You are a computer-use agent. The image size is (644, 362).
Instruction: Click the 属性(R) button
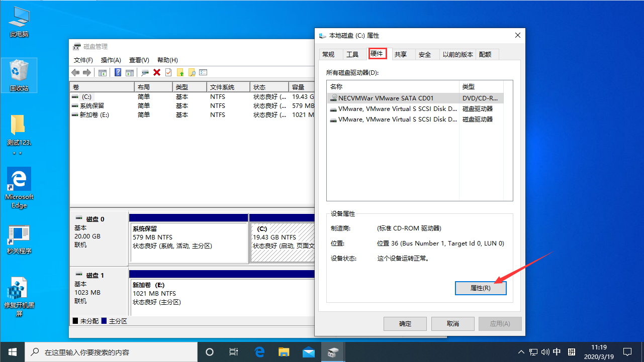click(480, 288)
